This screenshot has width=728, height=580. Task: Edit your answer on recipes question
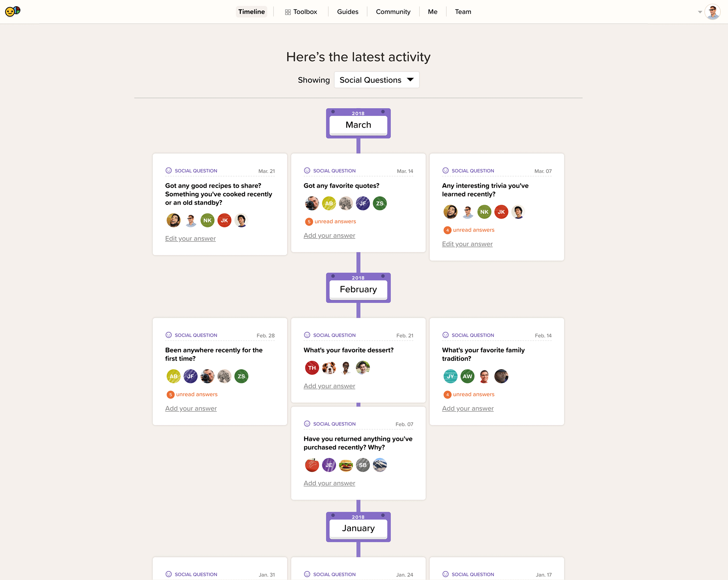click(x=190, y=238)
